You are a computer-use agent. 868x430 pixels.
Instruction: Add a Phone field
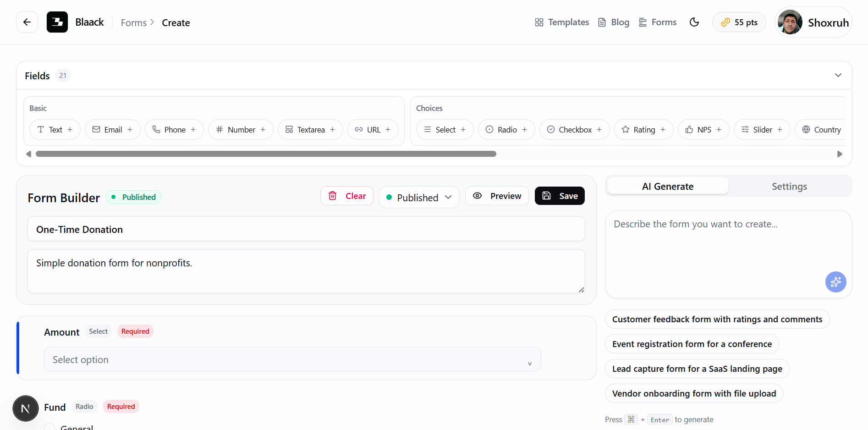coord(175,130)
